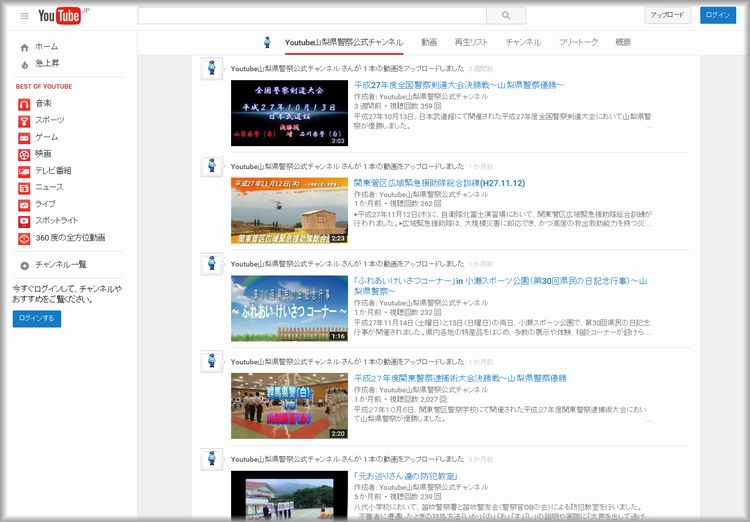Image resolution: width=750 pixels, height=522 pixels.
Task: Click the ログインする sidebar button
Action: coord(37,319)
